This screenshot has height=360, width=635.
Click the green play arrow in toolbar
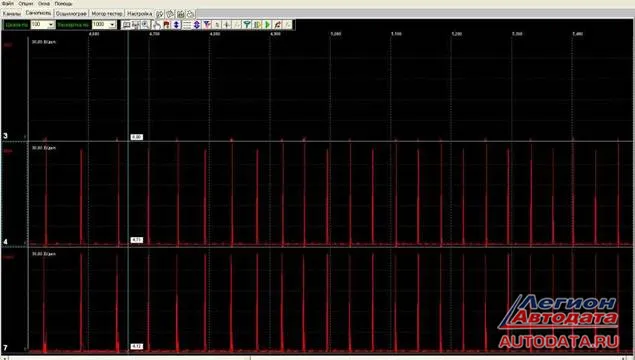point(267,25)
